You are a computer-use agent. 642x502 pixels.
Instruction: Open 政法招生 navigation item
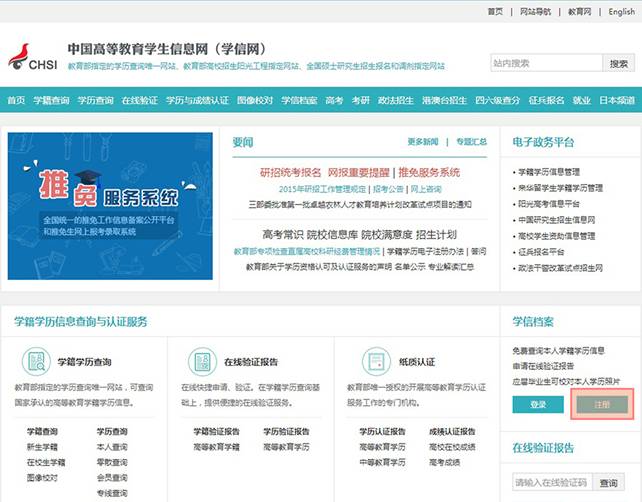click(x=396, y=100)
